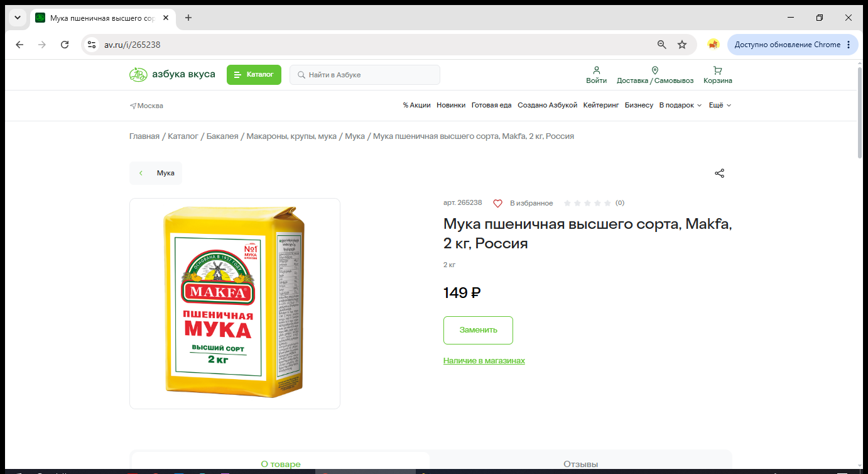
Task: Click the share icon
Action: click(720, 173)
